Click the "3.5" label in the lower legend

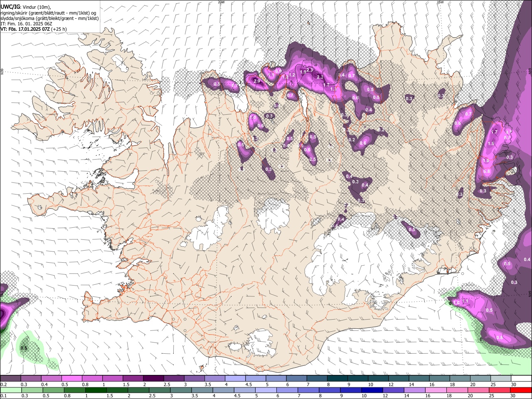tap(195, 396)
